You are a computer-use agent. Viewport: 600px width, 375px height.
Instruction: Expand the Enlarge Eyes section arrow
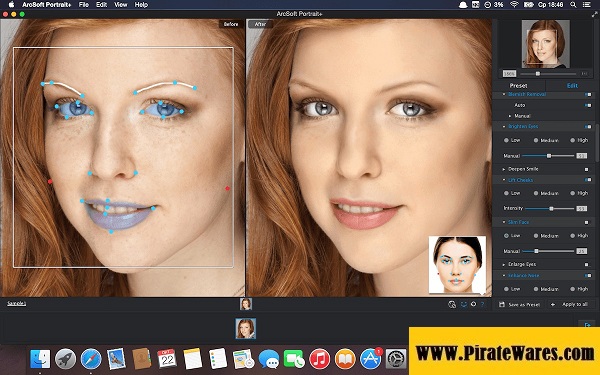click(x=504, y=264)
